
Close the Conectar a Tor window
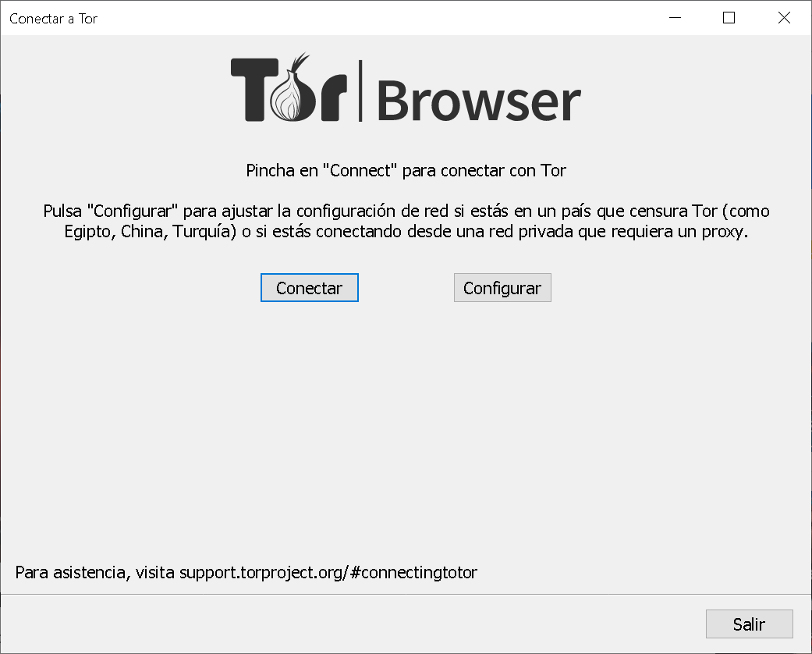(784, 18)
